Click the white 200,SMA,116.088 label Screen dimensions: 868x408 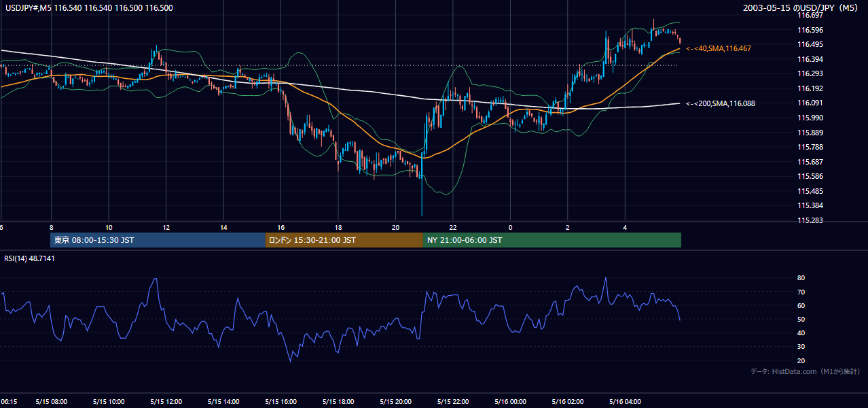click(x=721, y=103)
